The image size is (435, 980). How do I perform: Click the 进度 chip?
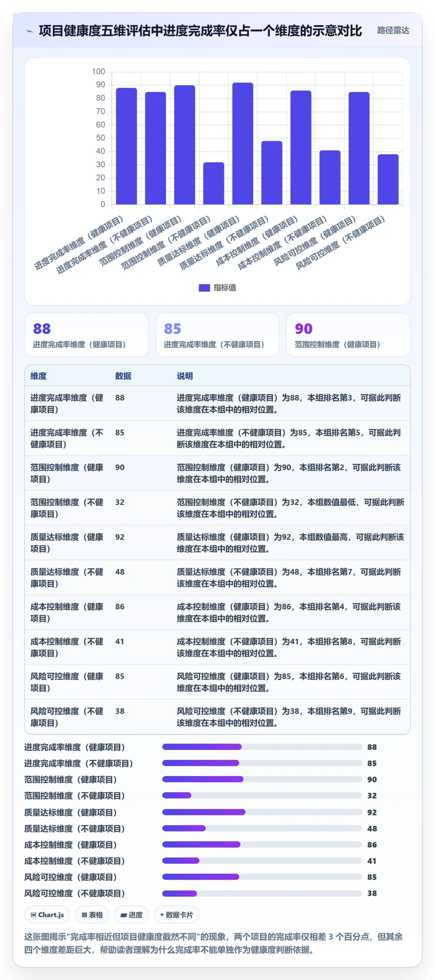[x=131, y=915]
